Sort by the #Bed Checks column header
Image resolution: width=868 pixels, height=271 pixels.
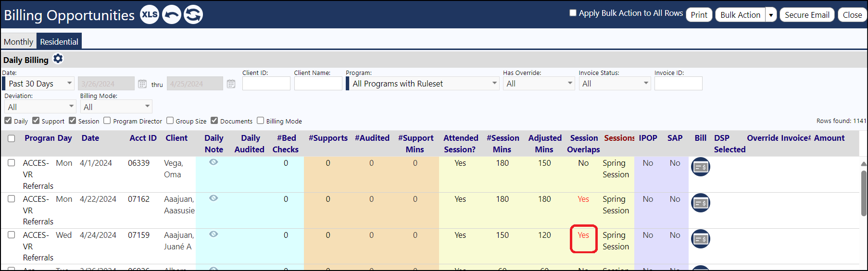click(286, 144)
